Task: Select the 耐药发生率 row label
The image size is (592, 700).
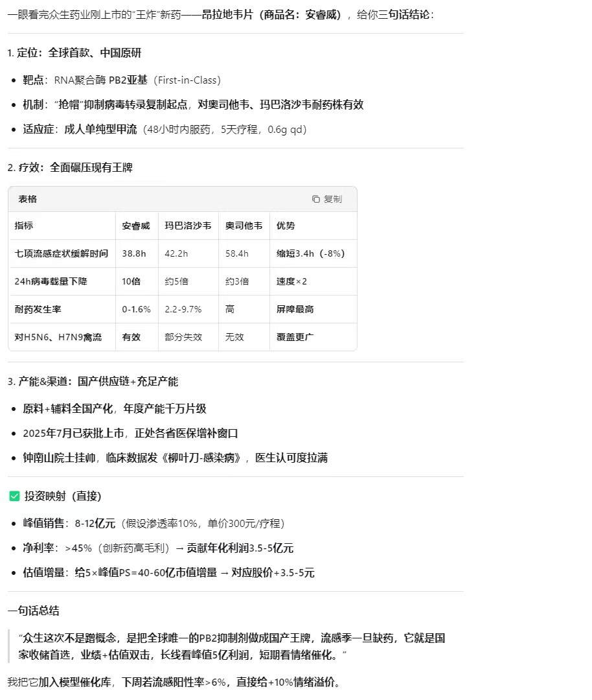Action: click(x=38, y=309)
